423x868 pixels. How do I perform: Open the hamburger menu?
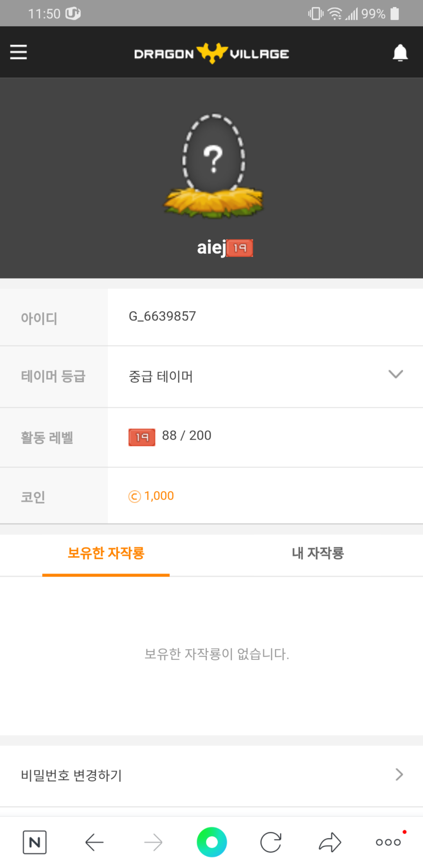[x=18, y=52]
